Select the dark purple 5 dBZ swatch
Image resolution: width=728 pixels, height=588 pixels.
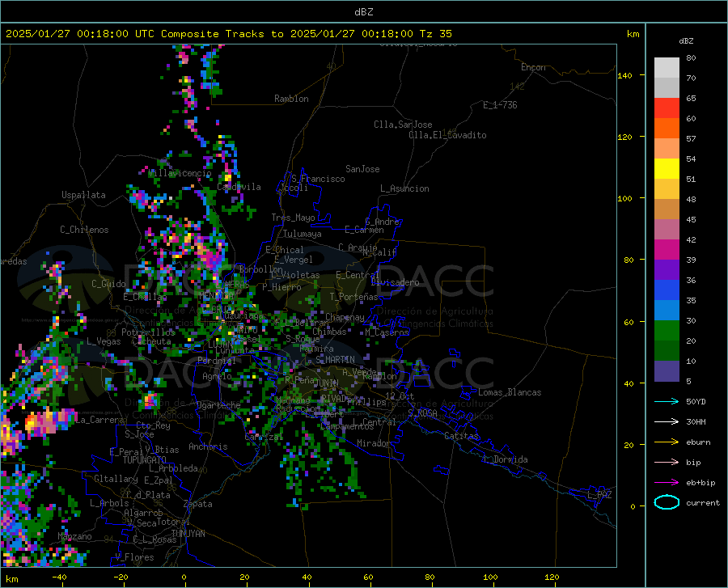coord(667,371)
